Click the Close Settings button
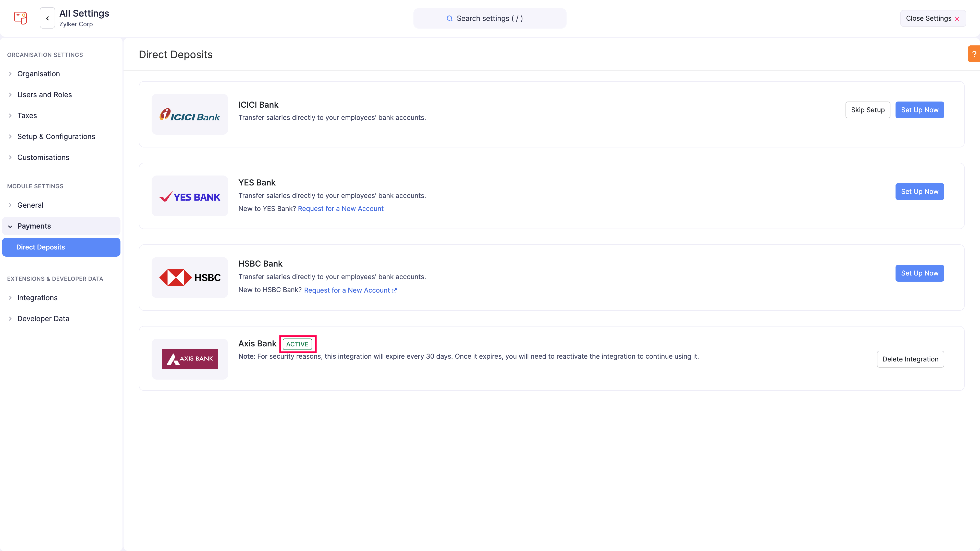 pyautogui.click(x=933, y=18)
